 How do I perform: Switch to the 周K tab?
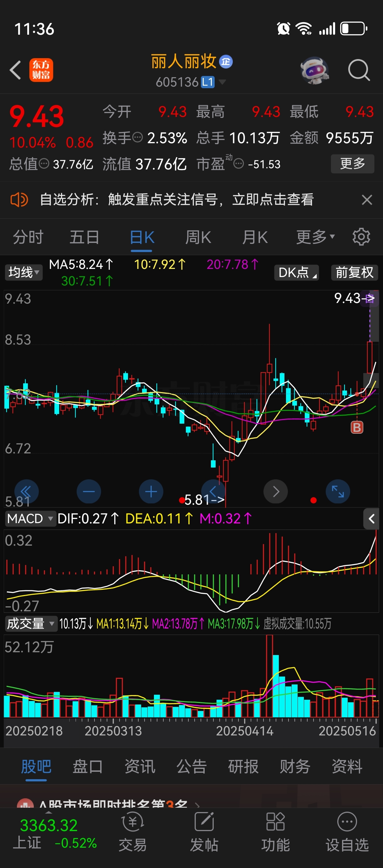[198, 237]
